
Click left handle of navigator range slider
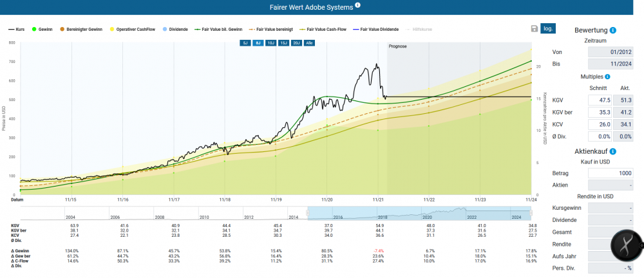click(x=308, y=213)
